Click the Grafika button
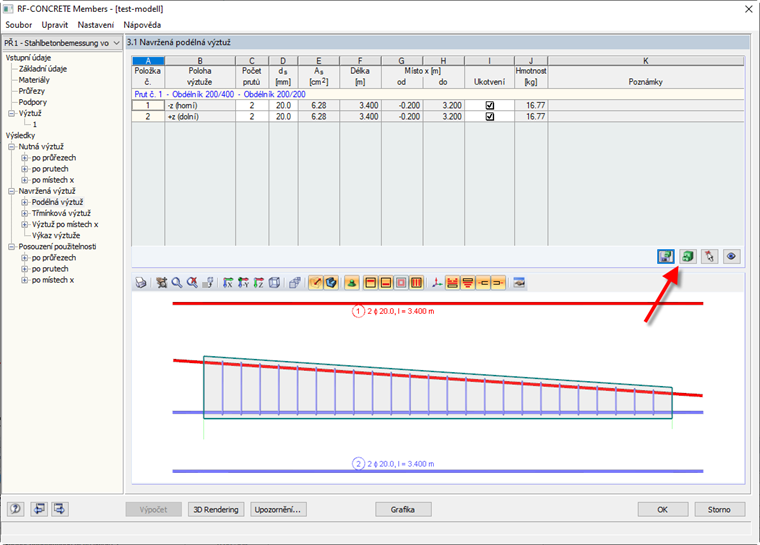The image size is (760, 545). [x=403, y=510]
